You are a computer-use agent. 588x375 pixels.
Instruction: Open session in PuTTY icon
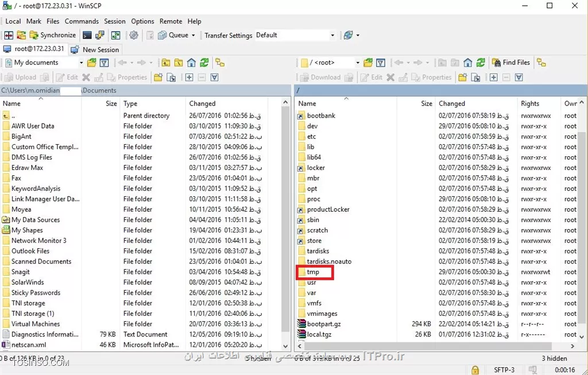tap(100, 35)
